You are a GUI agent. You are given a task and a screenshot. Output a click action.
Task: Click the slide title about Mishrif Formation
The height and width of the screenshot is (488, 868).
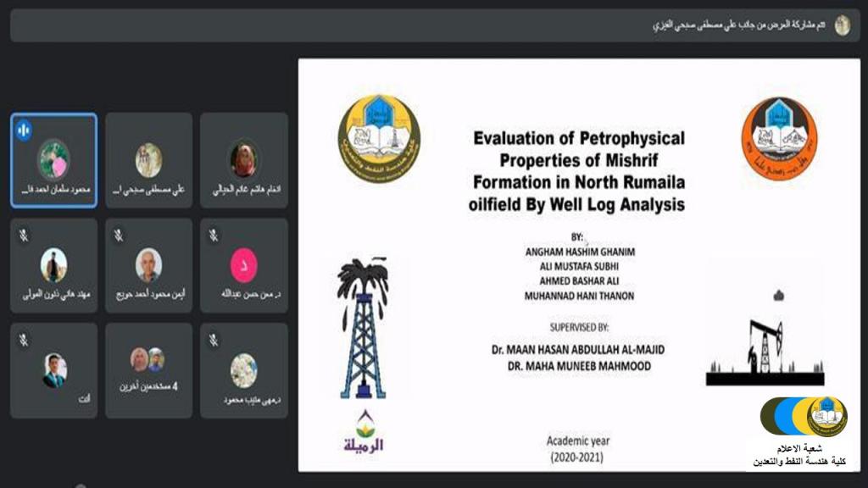pos(578,170)
